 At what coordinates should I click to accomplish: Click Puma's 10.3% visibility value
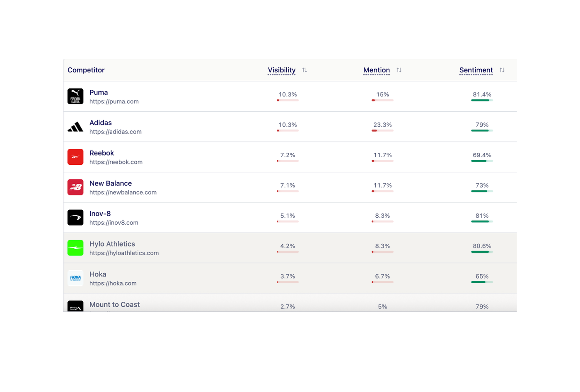tap(288, 94)
